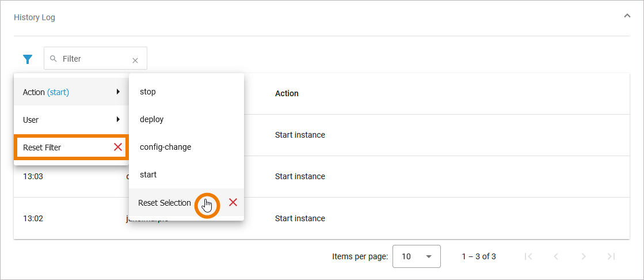Go to the previous page of results
Viewport: 644px width, 280px height.
point(556,256)
